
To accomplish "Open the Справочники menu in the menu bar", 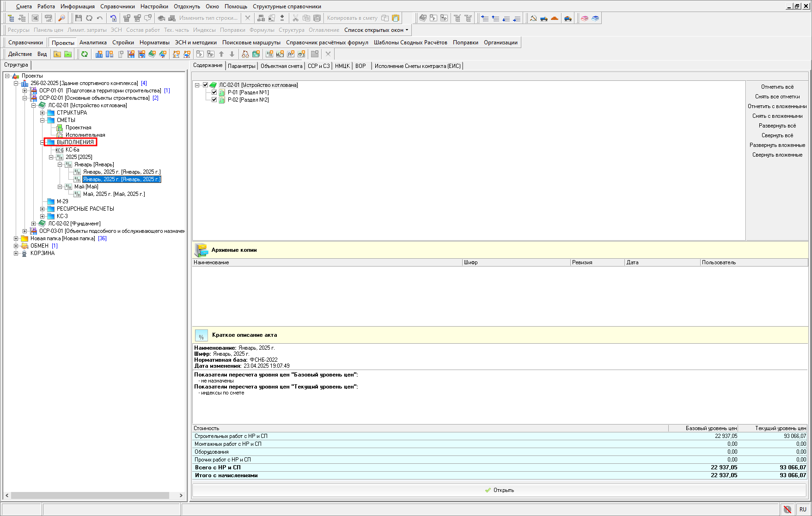I will [117, 6].
